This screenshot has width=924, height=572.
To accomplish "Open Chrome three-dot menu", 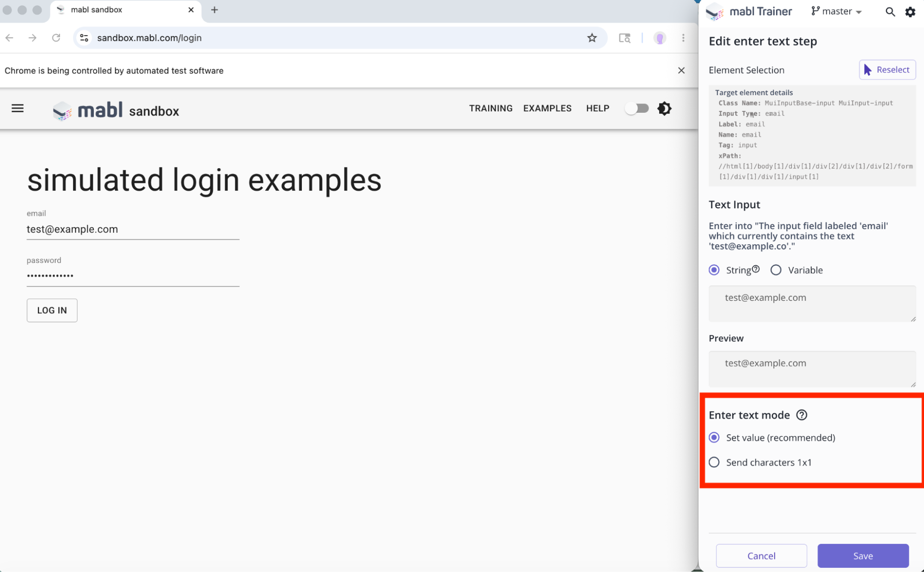I will coord(683,38).
